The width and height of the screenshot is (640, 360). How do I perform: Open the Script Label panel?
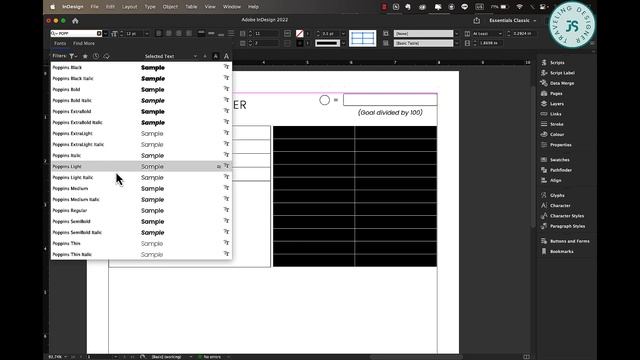pos(558,73)
